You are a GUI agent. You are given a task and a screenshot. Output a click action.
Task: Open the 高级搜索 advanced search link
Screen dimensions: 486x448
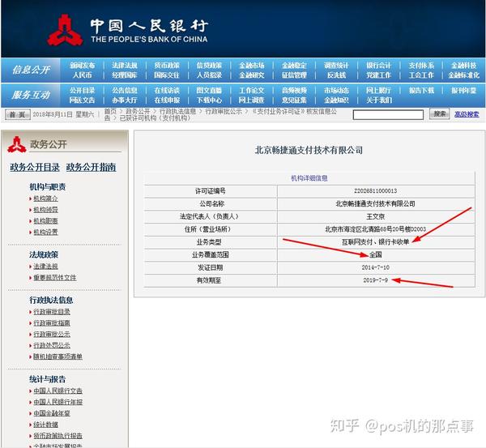[x=467, y=114]
